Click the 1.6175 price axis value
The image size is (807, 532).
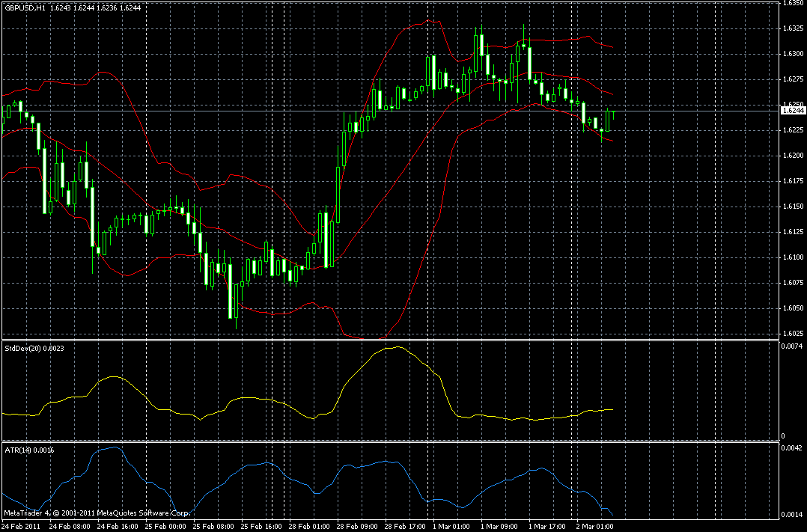click(x=793, y=181)
